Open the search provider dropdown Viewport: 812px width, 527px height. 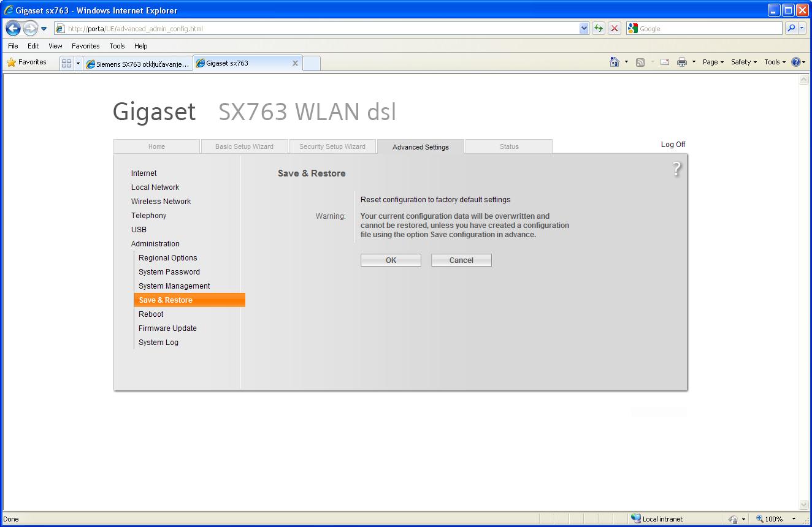pyautogui.click(x=802, y=29)
